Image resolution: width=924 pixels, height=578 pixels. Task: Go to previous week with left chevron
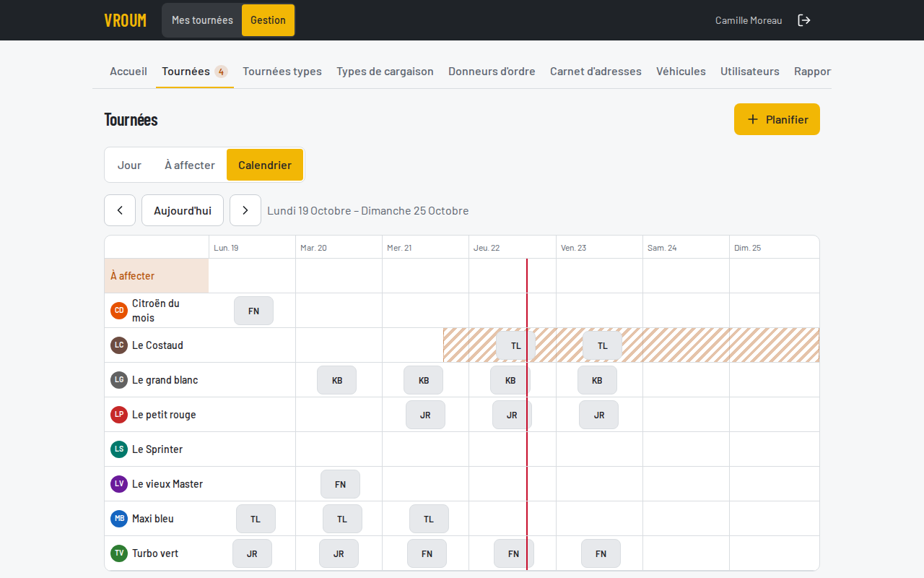click(x=120, y=210)
